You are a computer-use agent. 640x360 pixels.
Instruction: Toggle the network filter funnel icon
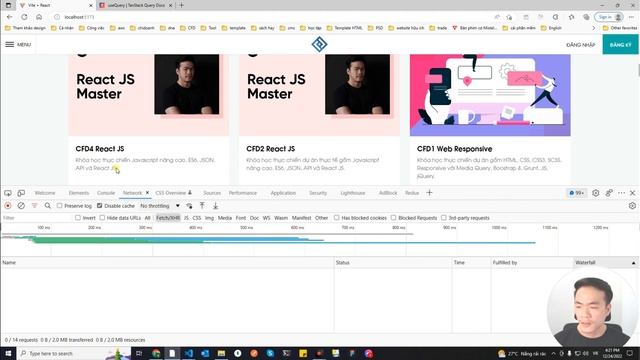pos(34,206)
